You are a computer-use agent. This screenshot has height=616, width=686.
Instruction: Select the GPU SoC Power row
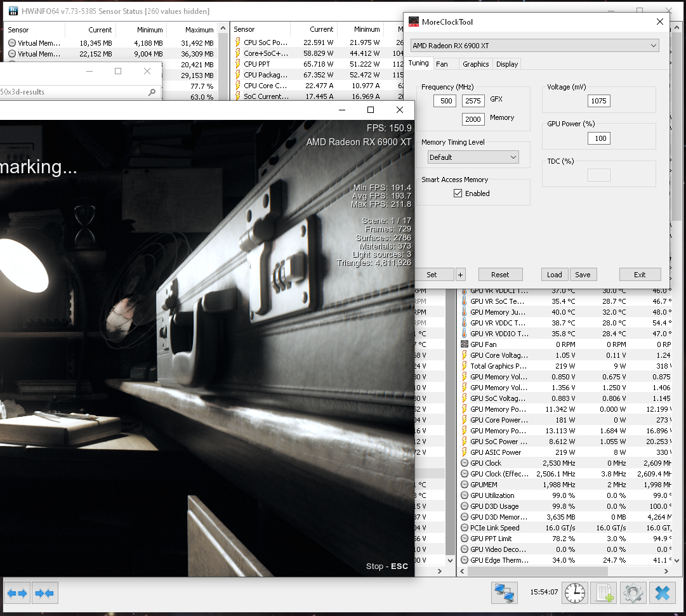coord(565,442)
